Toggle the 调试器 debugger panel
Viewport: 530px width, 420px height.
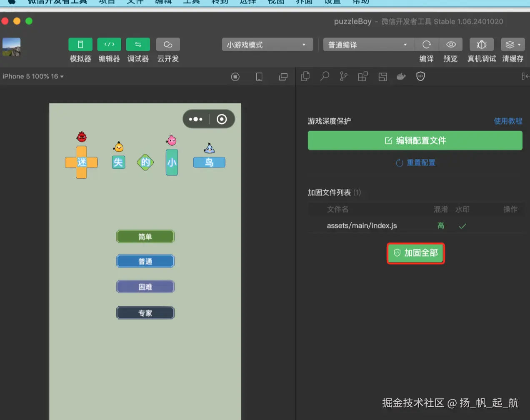click(138, 45)
